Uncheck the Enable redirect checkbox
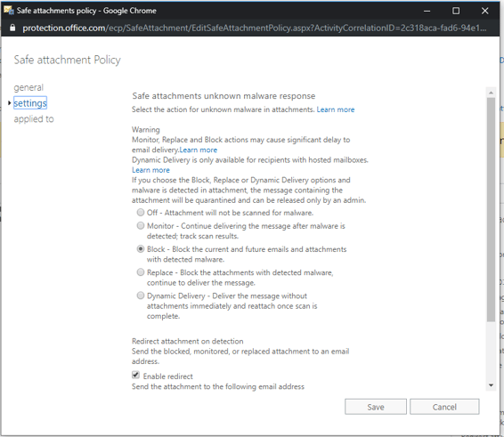Image resolution: width=504 pixels, height=437 pixels. [135, 375]
